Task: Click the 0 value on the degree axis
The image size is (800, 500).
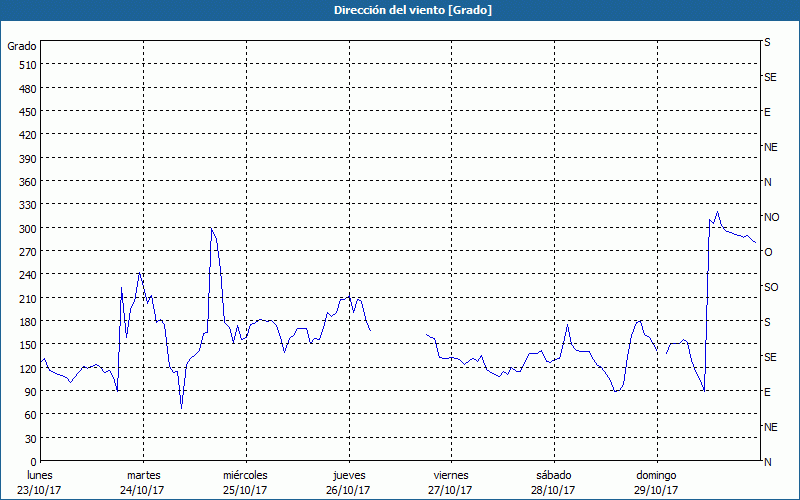Action: pyautogui.click(x=33, y=462)
